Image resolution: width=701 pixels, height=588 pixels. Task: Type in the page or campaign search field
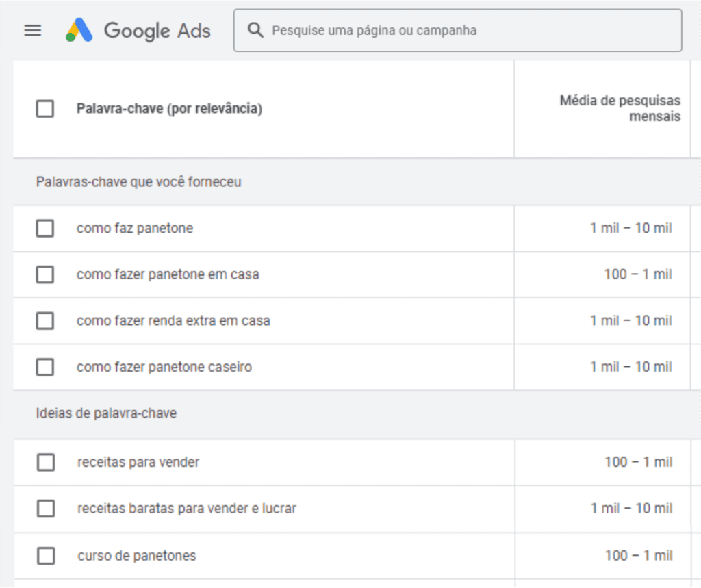[x=466, y=30]
